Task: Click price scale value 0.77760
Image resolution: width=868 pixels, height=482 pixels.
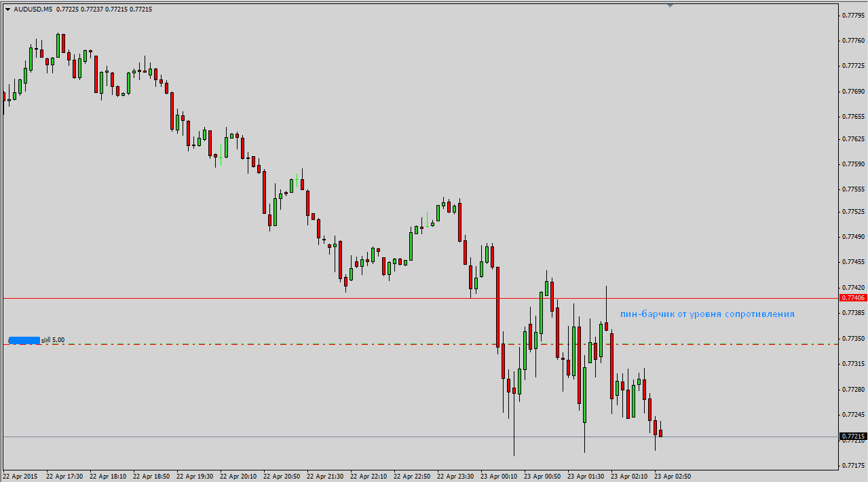Action: point(853,41)
